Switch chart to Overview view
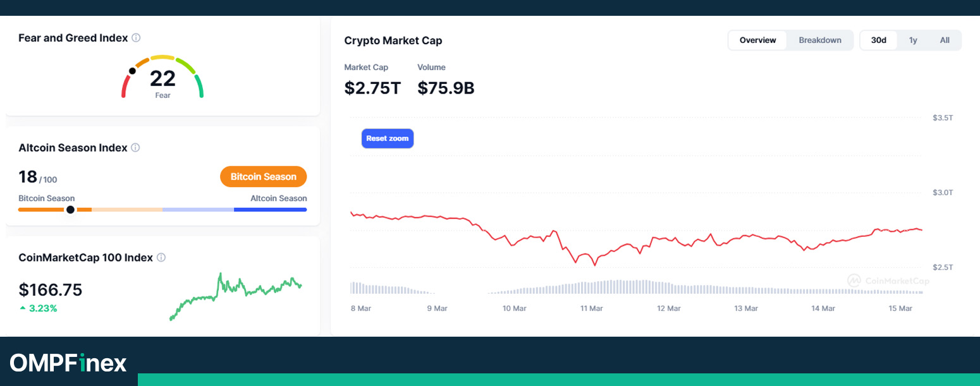 point(757,40)
